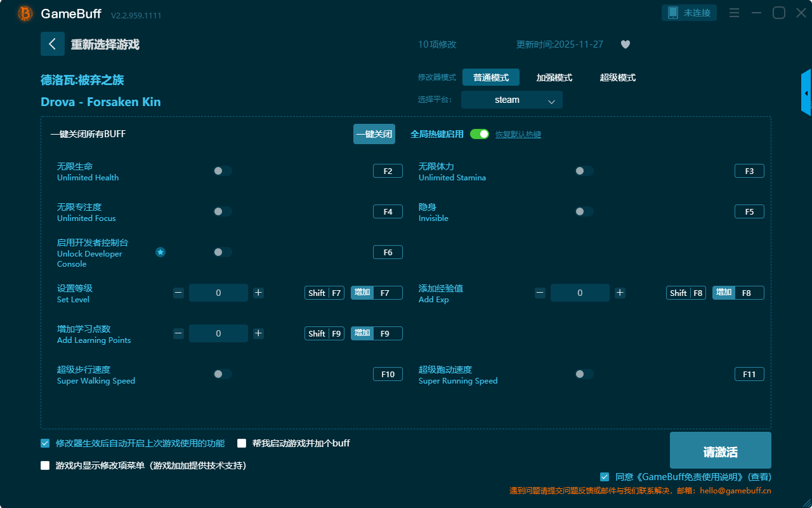
Task: Turn off global hotkey toggle
Action: (x=479, y=134)
